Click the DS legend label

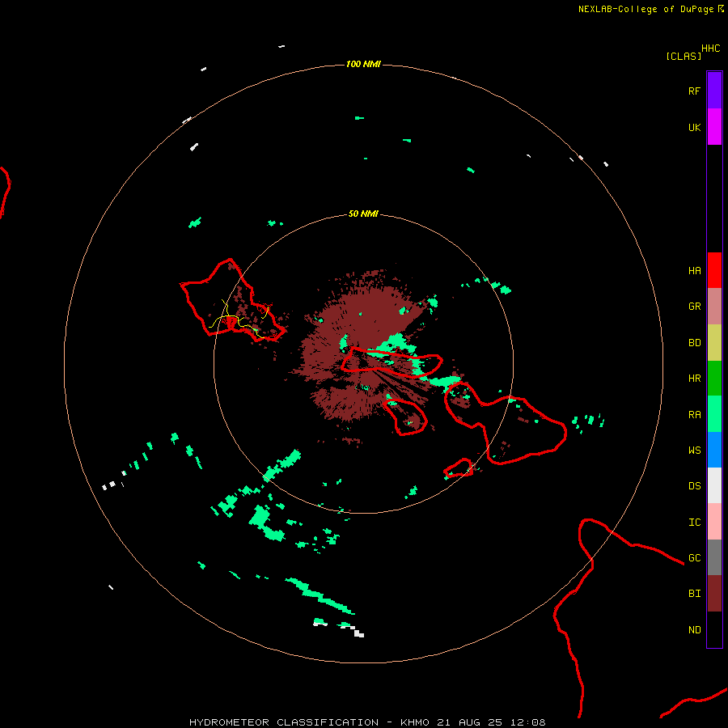[694, 486]
